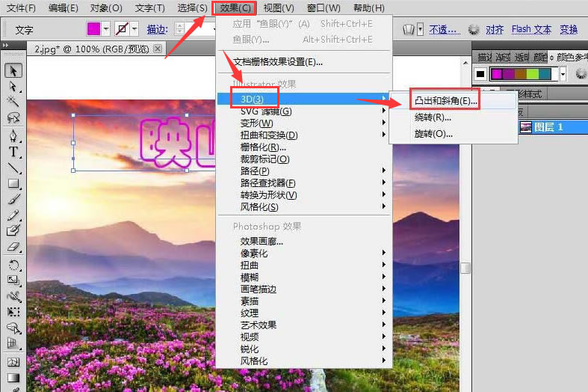Image resolution: width=588 pixels, height=392 pixels.
Task: Select the Line Segment tool
Action: click(13, 168)
